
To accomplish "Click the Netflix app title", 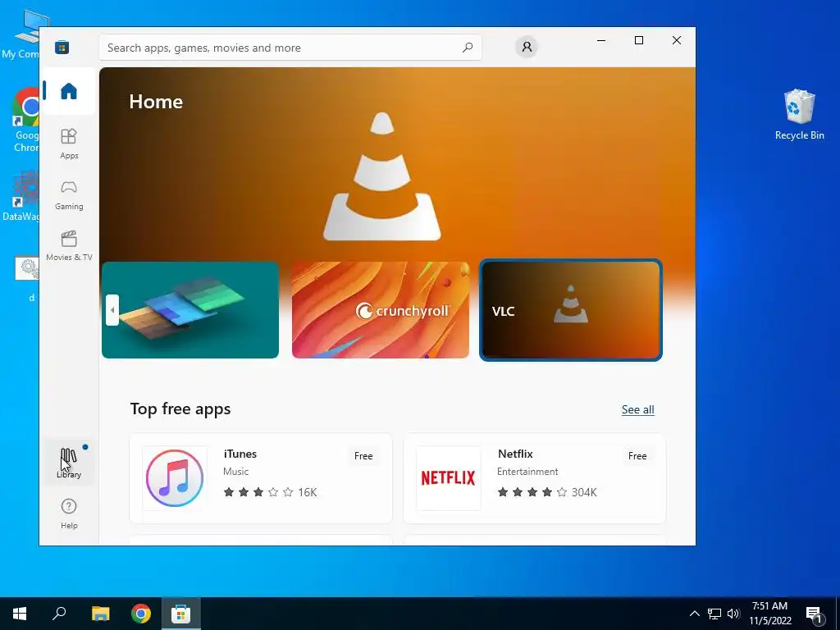I will pyautogui.click(x=515, y=454).
